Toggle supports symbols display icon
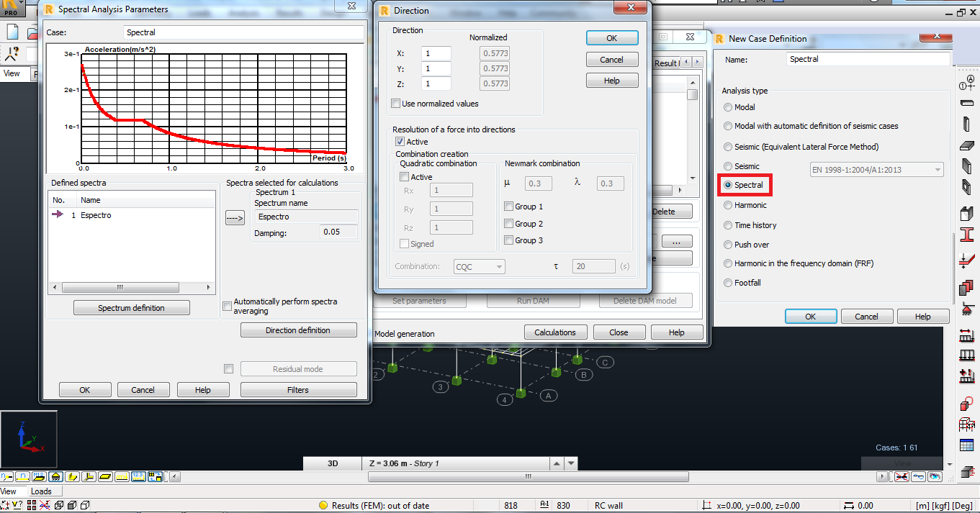 57,476
